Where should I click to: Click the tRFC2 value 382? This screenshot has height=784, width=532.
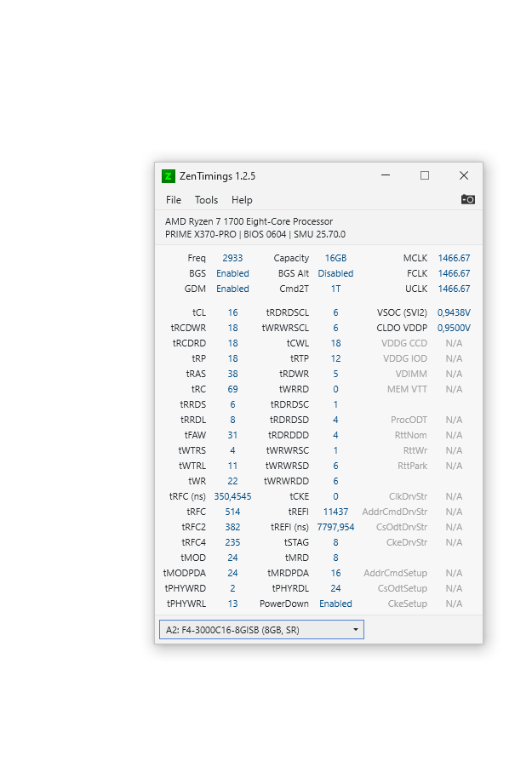[232, 527]
